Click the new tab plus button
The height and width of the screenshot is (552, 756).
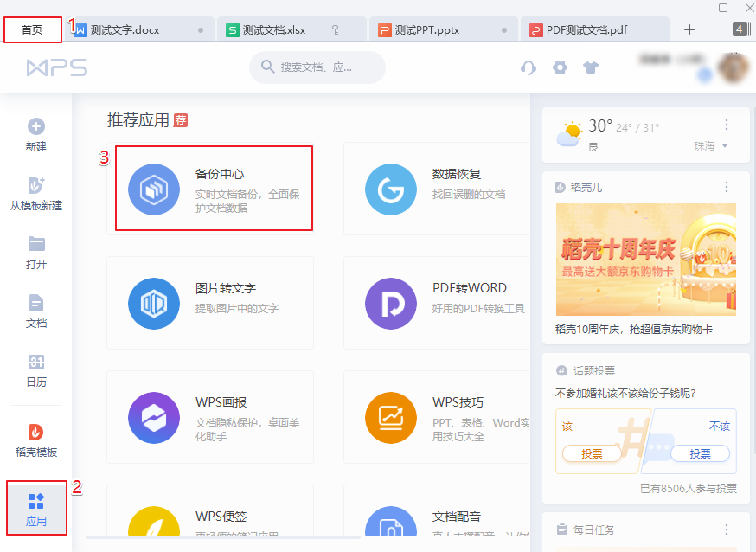point(689,29)
